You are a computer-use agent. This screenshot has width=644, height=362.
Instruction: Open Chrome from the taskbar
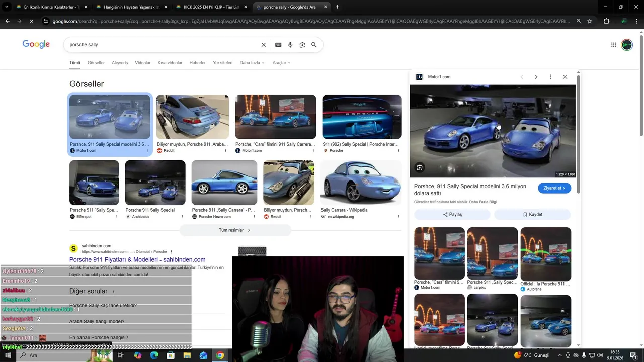coord(220,355)
